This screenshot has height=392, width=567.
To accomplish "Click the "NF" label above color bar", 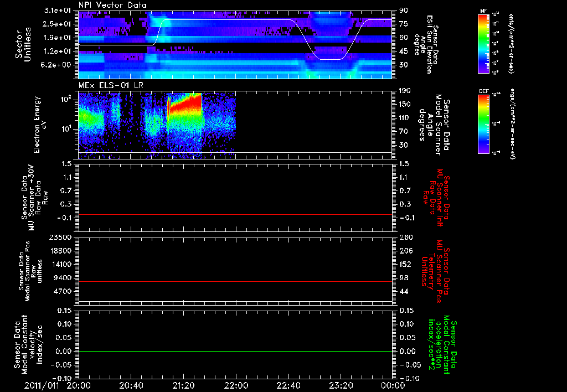I will (x=484, y=11).
